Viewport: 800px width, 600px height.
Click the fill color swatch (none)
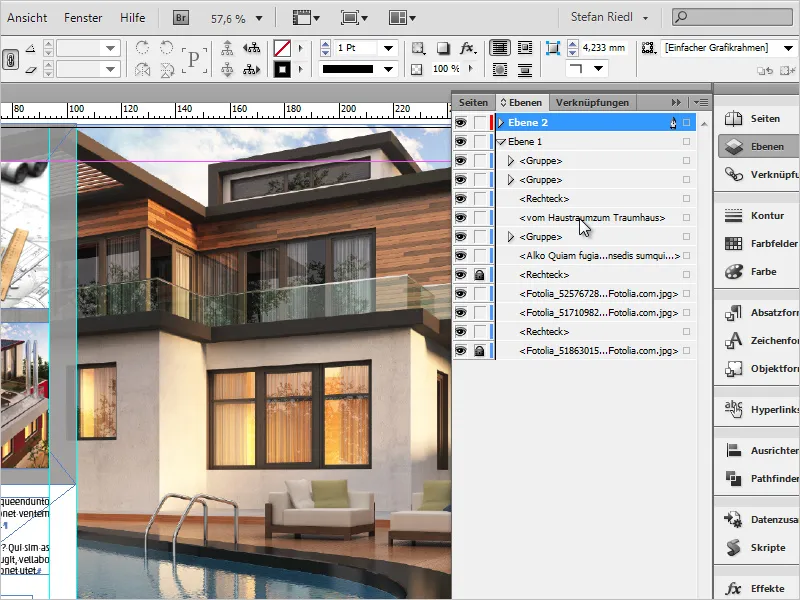pyautogui.click(x=282, y=48)
